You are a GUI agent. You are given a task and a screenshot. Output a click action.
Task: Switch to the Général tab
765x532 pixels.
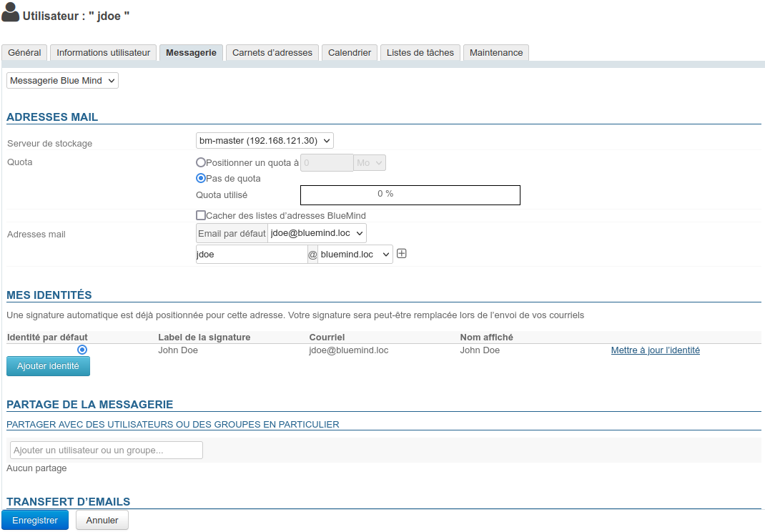tap(24, 53)
